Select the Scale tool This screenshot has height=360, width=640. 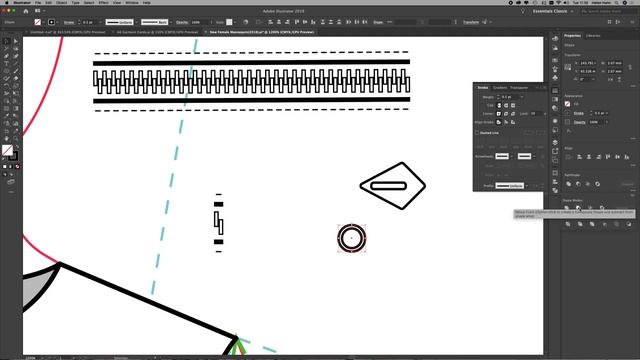click(x=16, y=86)
